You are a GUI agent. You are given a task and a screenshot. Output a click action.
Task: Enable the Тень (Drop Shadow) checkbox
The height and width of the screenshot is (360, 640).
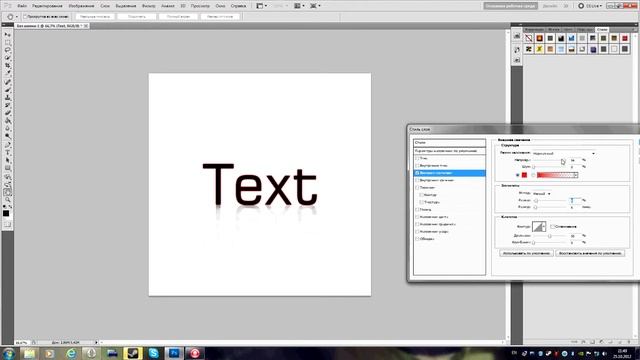417,158
